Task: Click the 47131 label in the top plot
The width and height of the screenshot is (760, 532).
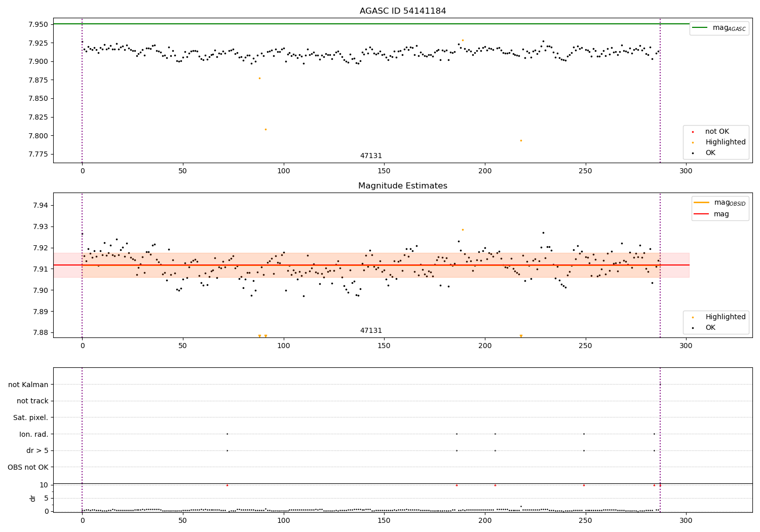Action: [371, 156]
